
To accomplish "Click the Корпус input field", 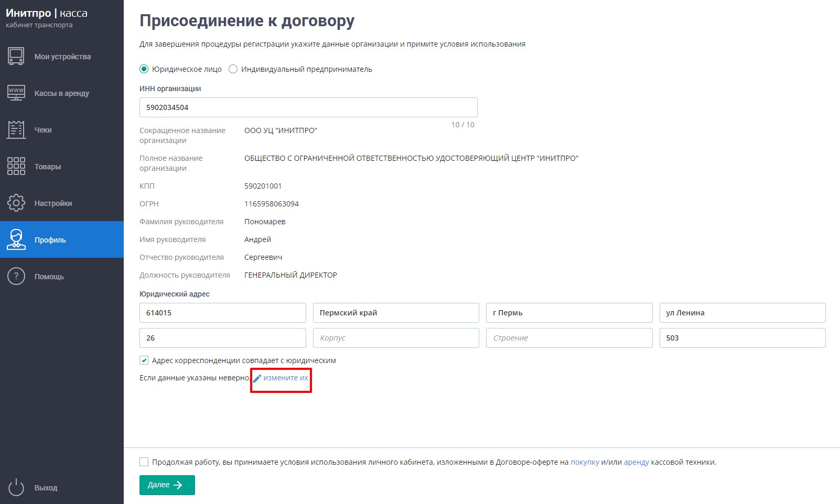I will pyautogui.click(x=396, y=338).
